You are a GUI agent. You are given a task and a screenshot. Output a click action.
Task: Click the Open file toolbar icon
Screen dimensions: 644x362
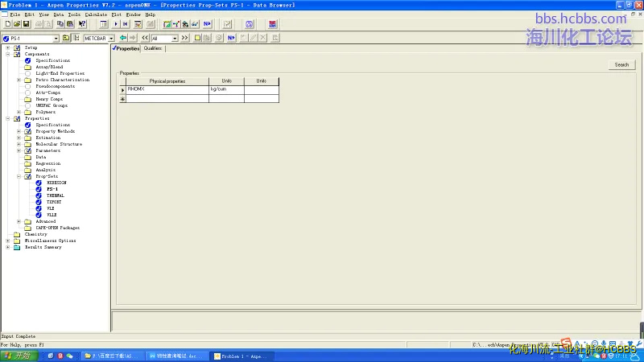17,24
